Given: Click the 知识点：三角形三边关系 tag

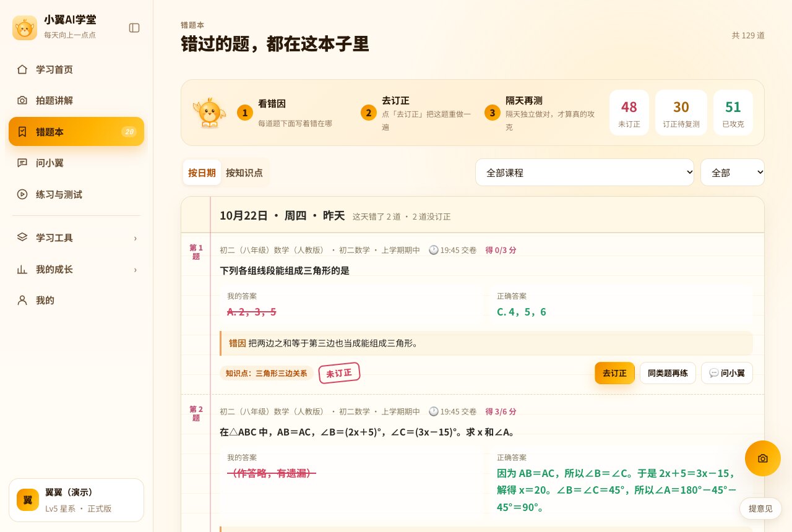Looking at the screenshot, I should click(x=266, y=373).
